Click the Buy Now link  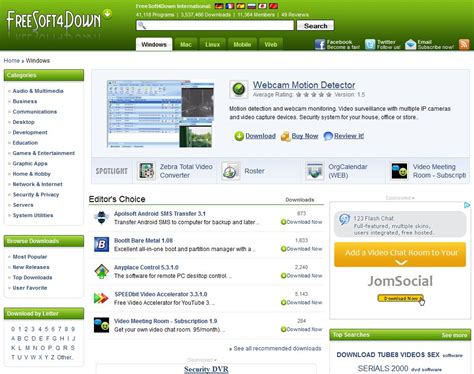point(305,136)
